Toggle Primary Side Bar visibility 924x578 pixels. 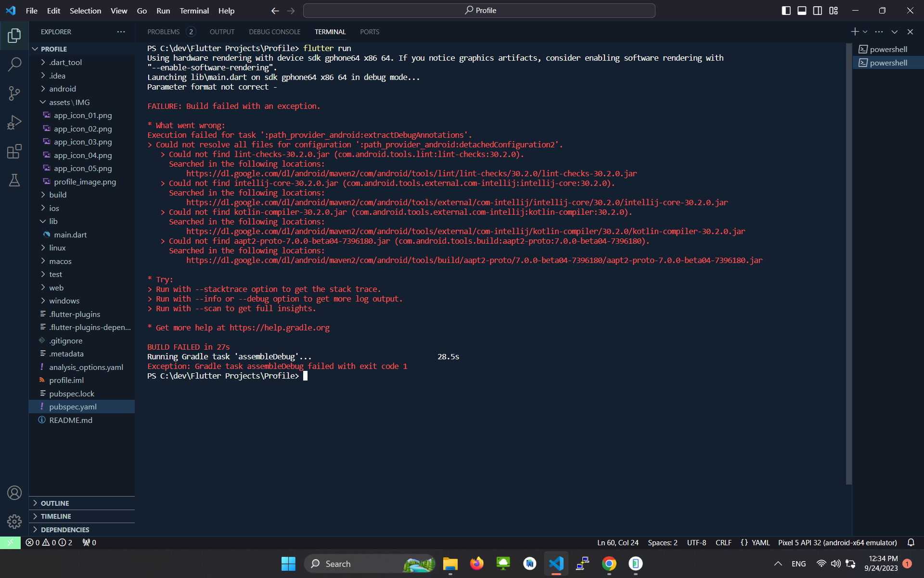tap(786, 11)
